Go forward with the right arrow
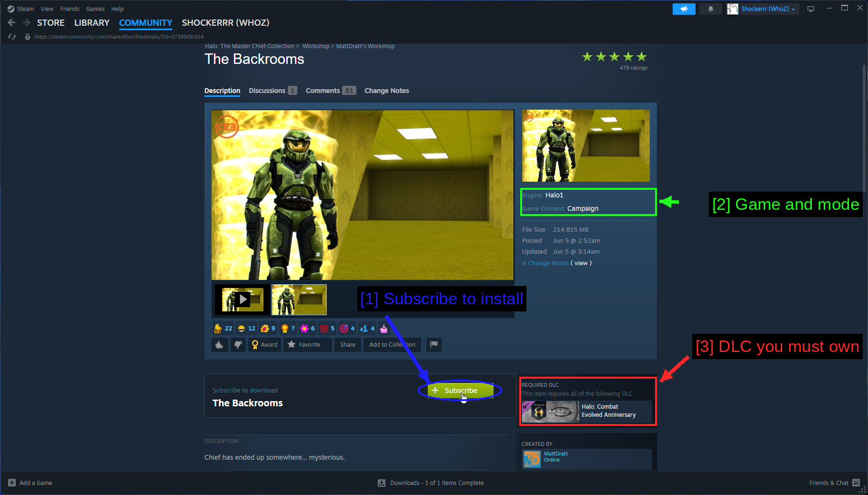Viewport: 868px width, 495px height. (27, 22)
